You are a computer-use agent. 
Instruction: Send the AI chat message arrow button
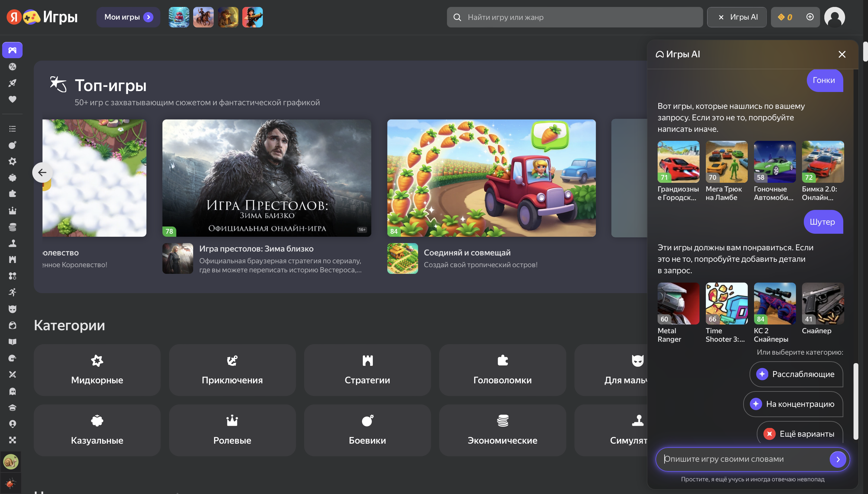point(838,459)
